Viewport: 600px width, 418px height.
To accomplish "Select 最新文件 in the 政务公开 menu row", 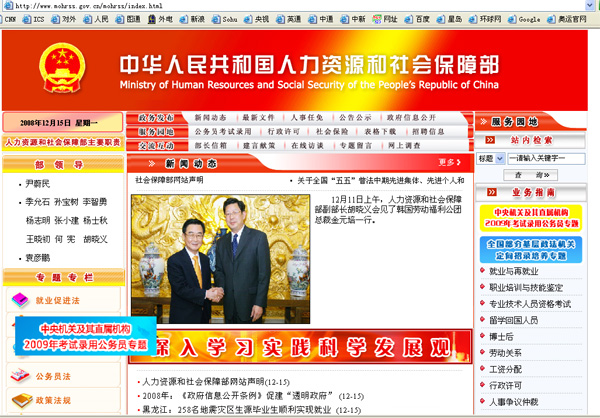I will click(x=258, y=117).
